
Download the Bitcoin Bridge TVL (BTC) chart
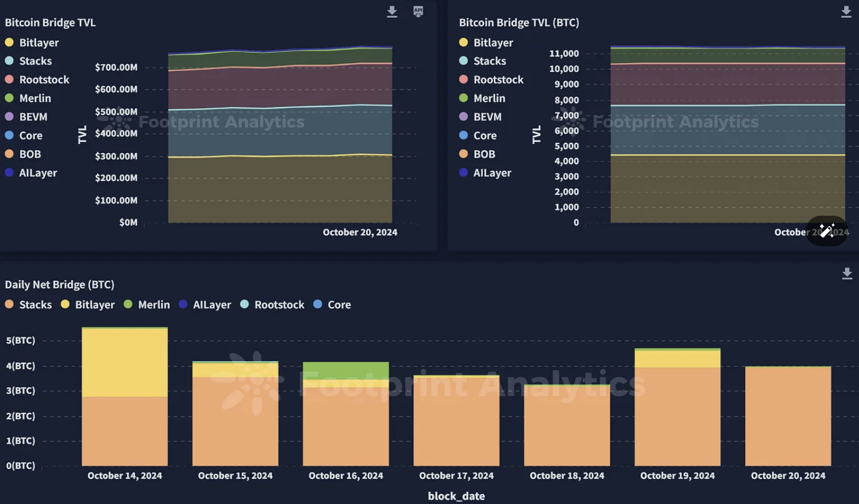click(x=846, y=12)
